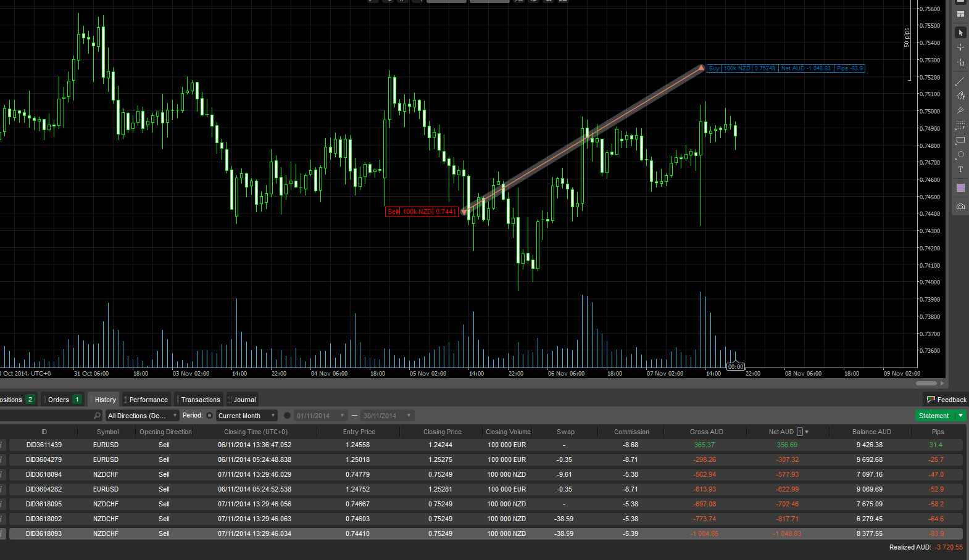Select deal row DID3618092
The width and height of the screenshot is (969, 560).
(x=485, y=519)
